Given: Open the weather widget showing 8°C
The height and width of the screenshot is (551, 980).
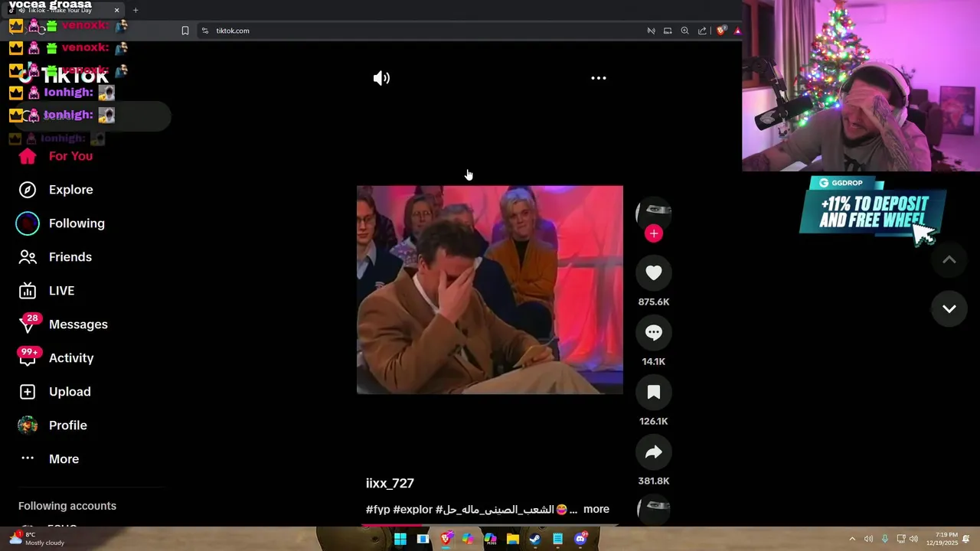Looking at the screenshot, I should click(x=37, y=539).
